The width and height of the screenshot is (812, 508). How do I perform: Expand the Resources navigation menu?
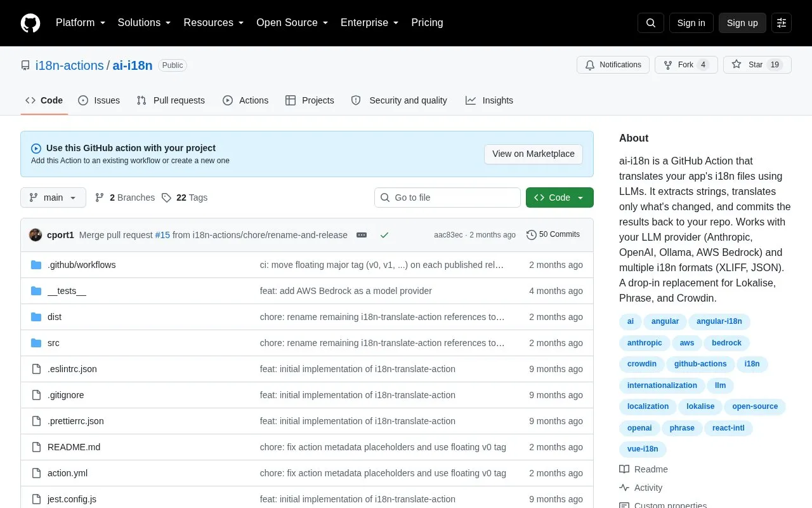214,23
